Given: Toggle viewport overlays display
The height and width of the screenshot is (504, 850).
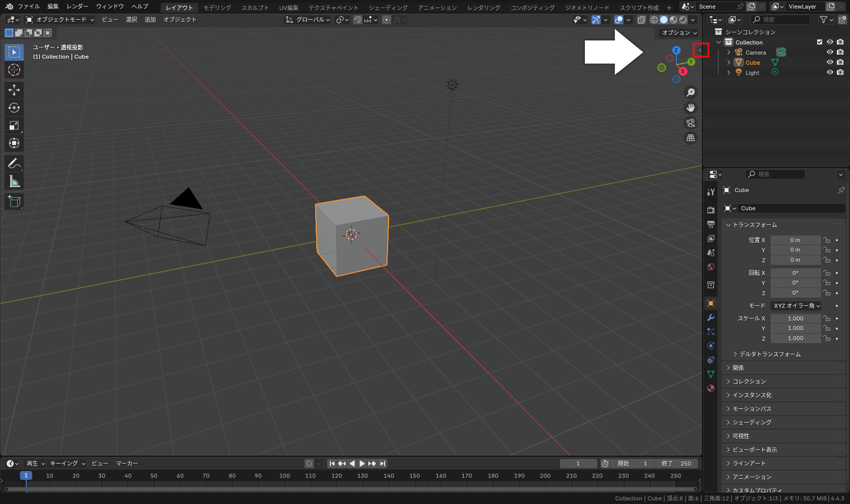Looking at the screenshot, I should pos(619,20).
